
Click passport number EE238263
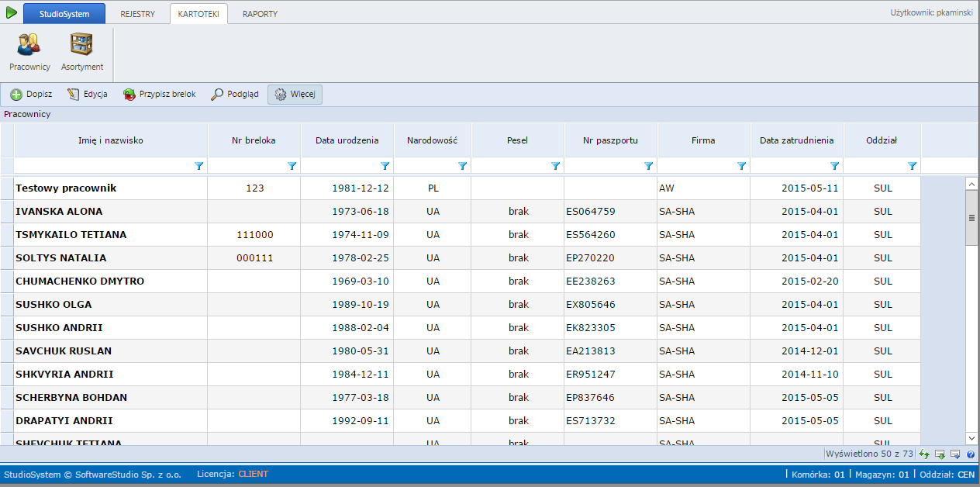click(591, 281)
